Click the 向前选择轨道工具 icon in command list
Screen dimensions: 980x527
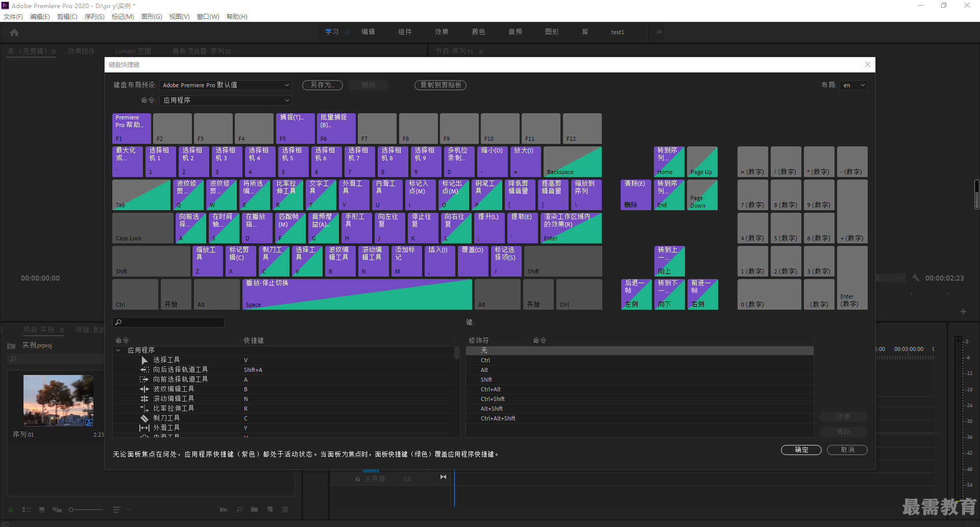[144, 380]
